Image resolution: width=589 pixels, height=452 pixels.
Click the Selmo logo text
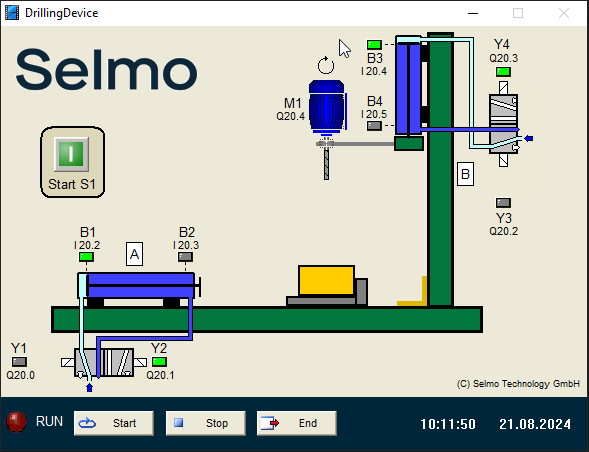click(106, 70)
